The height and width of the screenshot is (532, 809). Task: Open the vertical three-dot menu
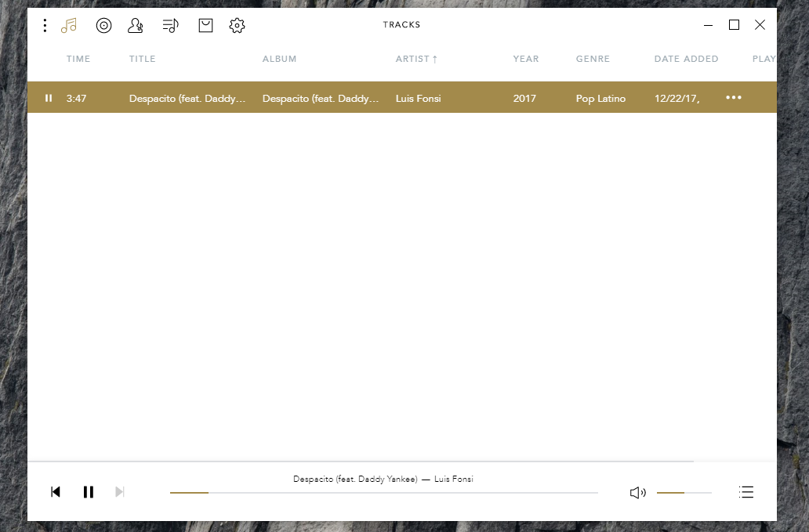point(45,25)
